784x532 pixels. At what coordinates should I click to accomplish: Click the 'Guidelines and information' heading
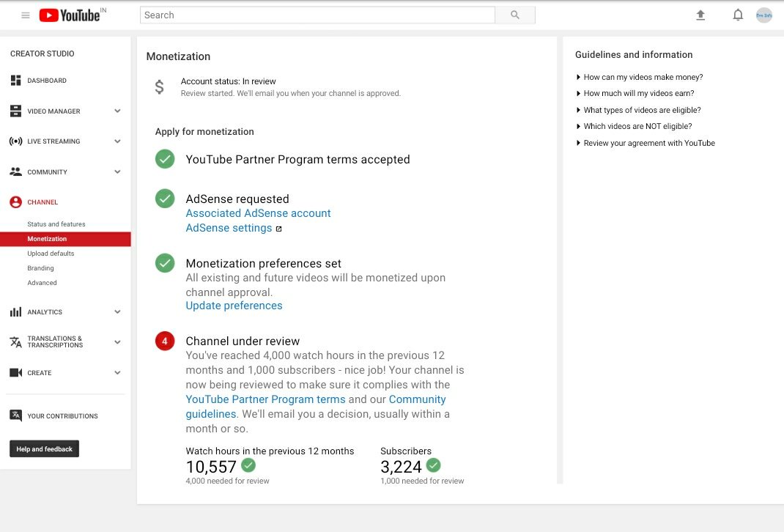(634, 54)
